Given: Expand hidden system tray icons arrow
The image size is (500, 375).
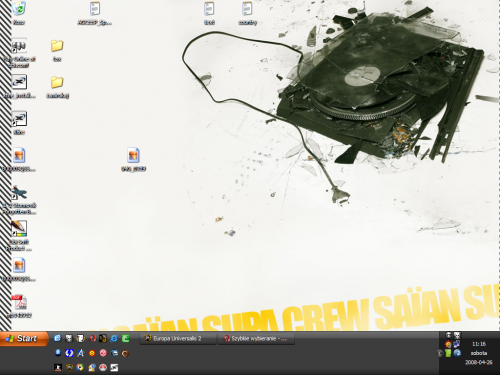Looking at the screenshot, I should point(440,353).
